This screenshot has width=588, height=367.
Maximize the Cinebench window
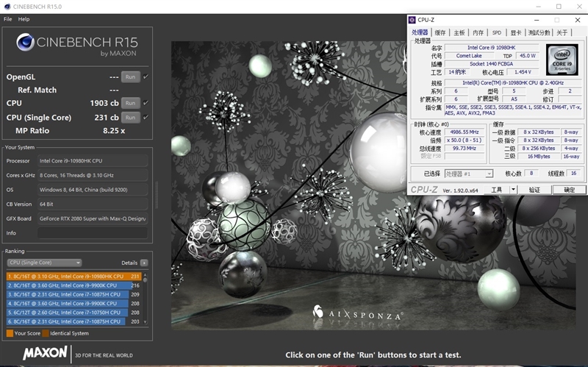click(x=559, y=7)
